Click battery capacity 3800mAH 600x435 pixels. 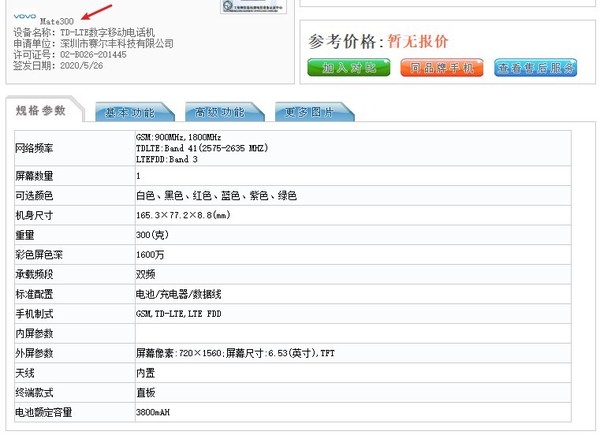(153, 412)
